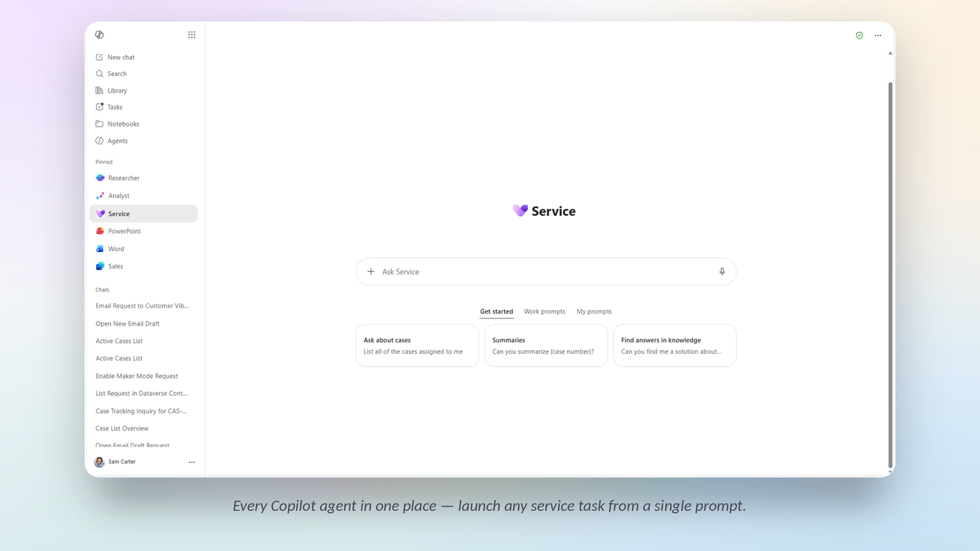Screen dimensions: 980x551
Task: Click the Word label in Pinned list
Action: (x=116, y=249)
